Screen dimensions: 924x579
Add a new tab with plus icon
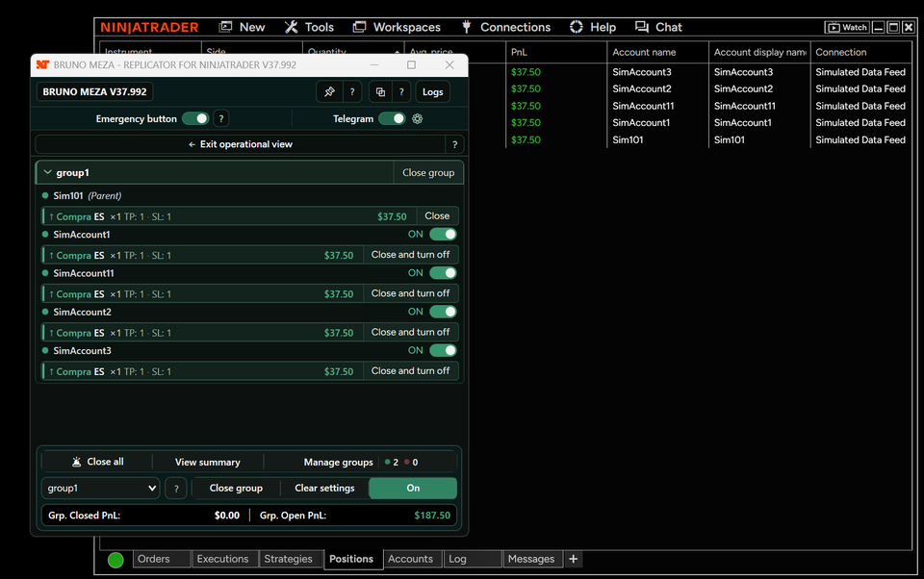[573, 559]
